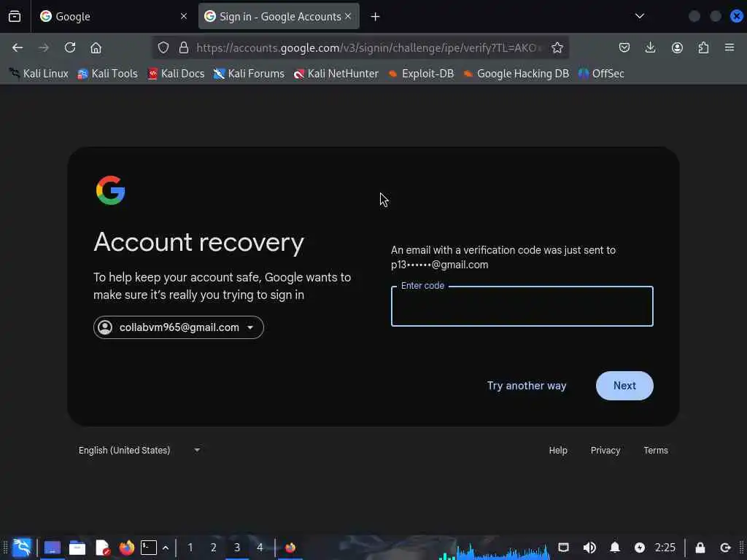747x560 pixels.
Task: Expand the terminal launcher arrow
Action: pos(166,548)
